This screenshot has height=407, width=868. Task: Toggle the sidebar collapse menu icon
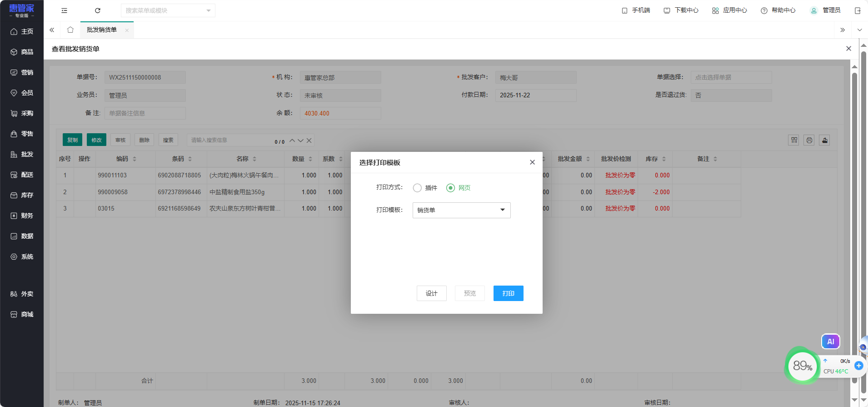click(x=64, y=10)
